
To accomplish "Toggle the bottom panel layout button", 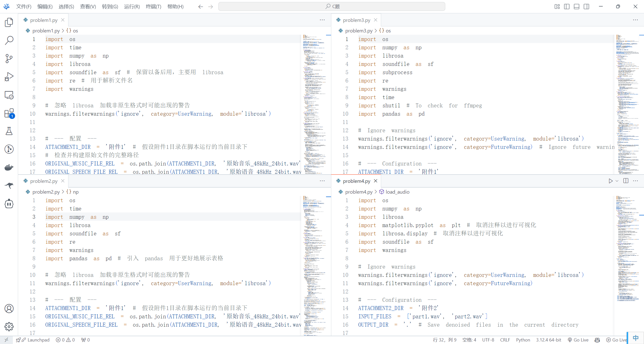I will coord(577,7).
